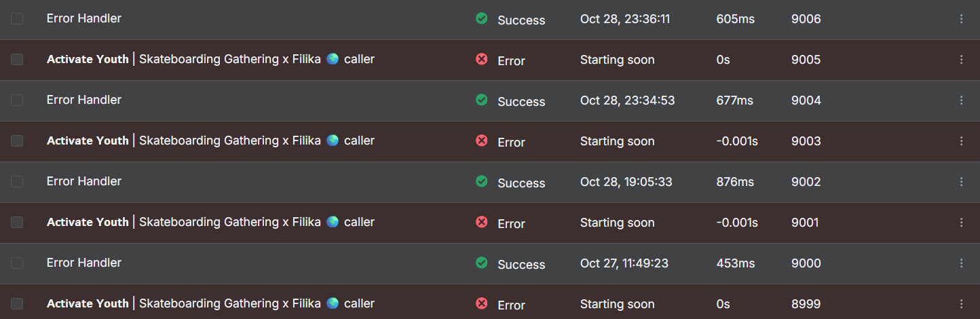
Task: Mark the checkbox for execution 9001
Action: pyautogui.click(x=17, y=223)
